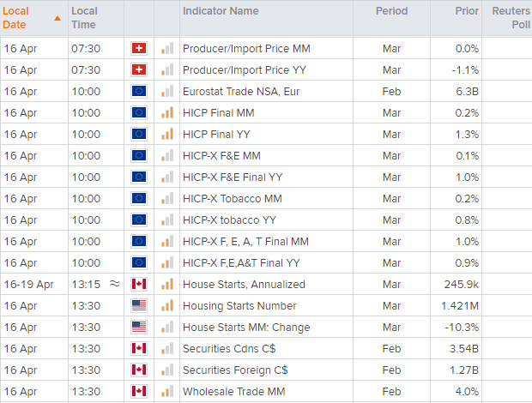The width and height of the screenshot is (532, 403).
Task: Sort by Local Date using the orange arrow
Action: pyautogui.click(x=57, y=18)
